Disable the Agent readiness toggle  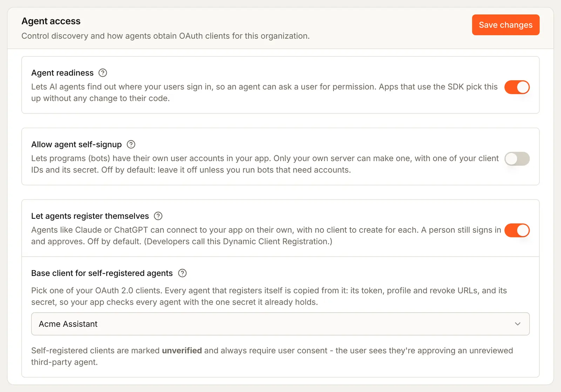click(x=517, y=87)
